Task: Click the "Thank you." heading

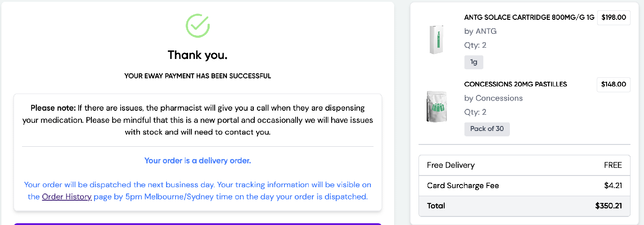Action: tap(198, 55)
